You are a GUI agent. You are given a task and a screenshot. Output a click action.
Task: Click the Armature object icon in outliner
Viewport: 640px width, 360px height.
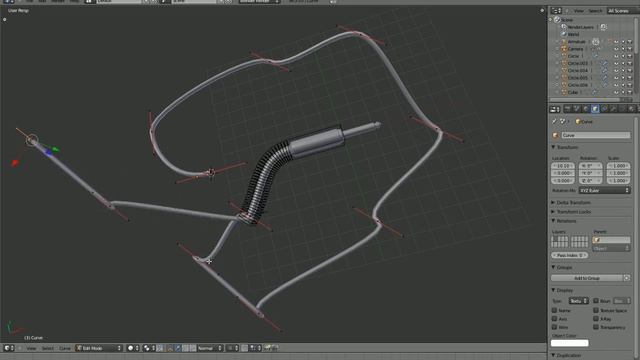[564, 42]
